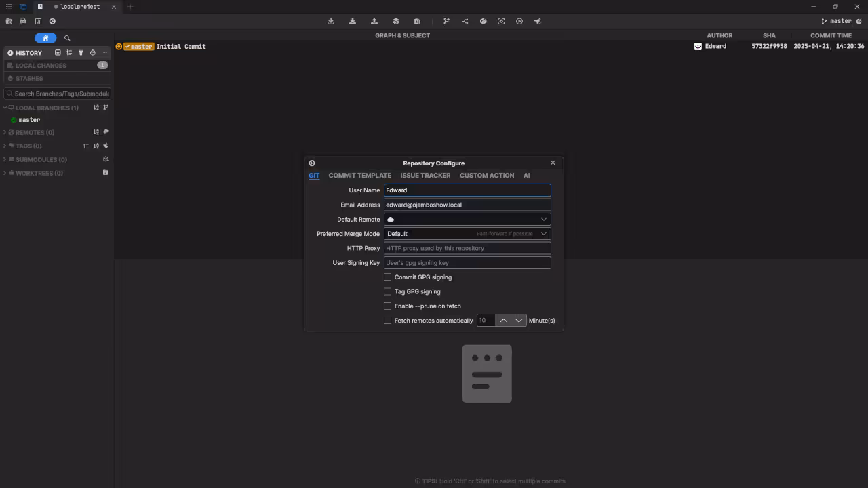
Task: Add a new repository tab
Action: [x=130, y=7]
